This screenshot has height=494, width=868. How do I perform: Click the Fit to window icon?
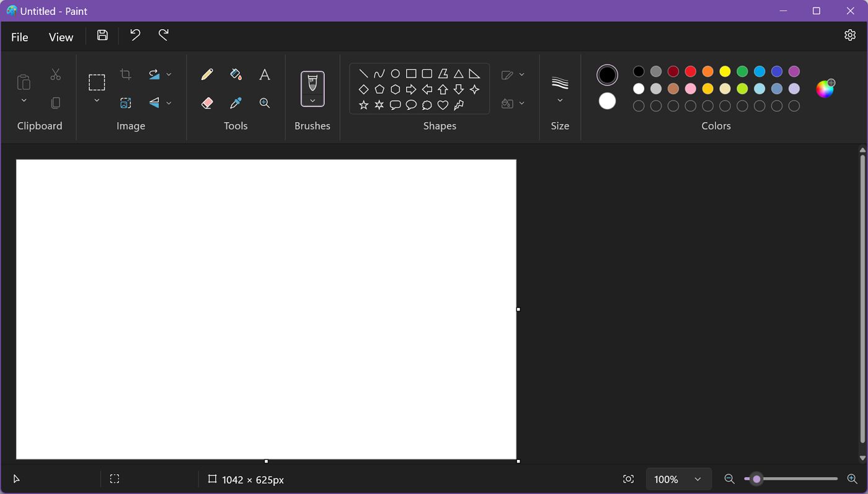click(628, 479)
